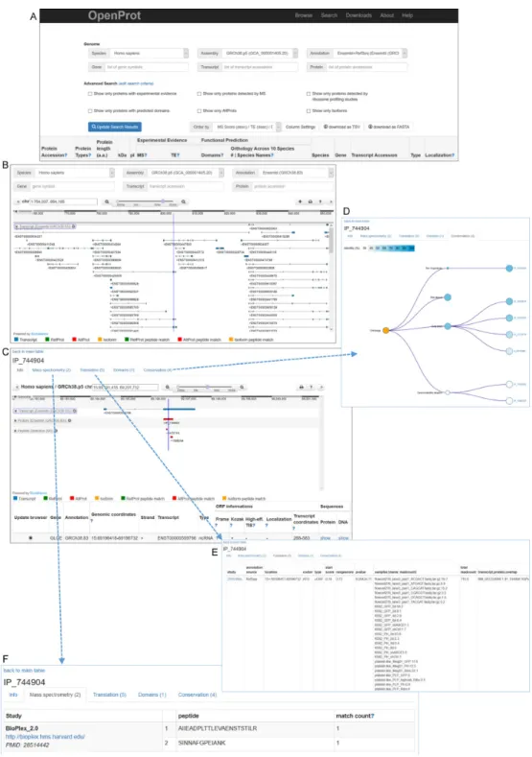Adjust zoom slider handle in panel C browser
Screen dimensions: 532x757
coord(207,388)
